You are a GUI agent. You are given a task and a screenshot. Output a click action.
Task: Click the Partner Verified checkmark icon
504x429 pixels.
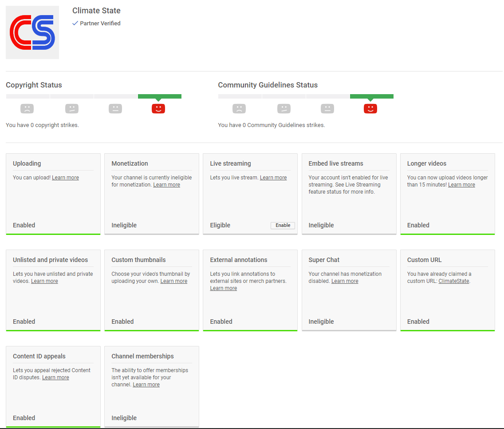[x=75, y=24]
